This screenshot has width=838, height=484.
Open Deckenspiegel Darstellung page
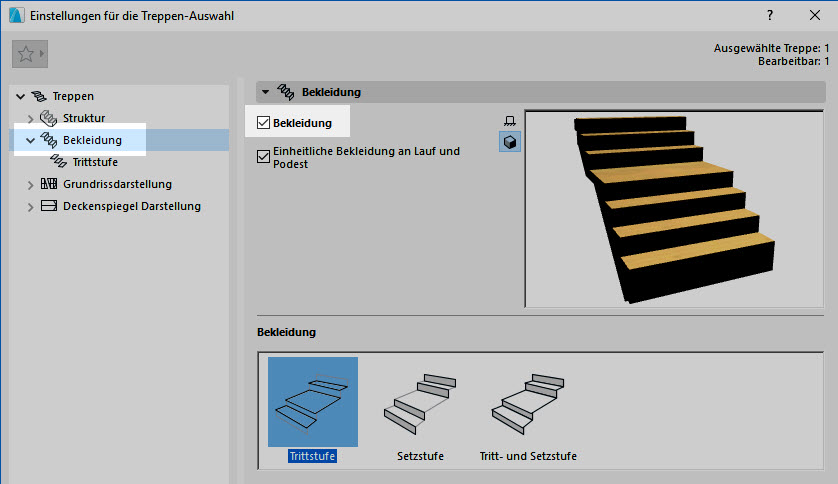(x=132, y=206)
